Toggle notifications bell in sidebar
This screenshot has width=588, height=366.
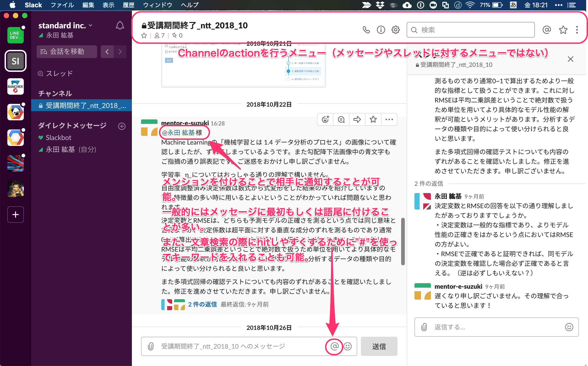point(120,25)
